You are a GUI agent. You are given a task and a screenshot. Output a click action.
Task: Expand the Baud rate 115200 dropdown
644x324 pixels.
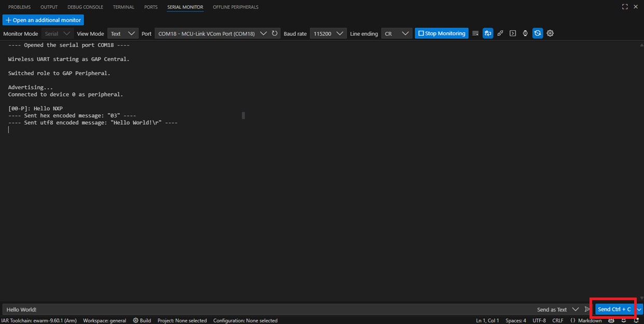(x=328, y=33)
